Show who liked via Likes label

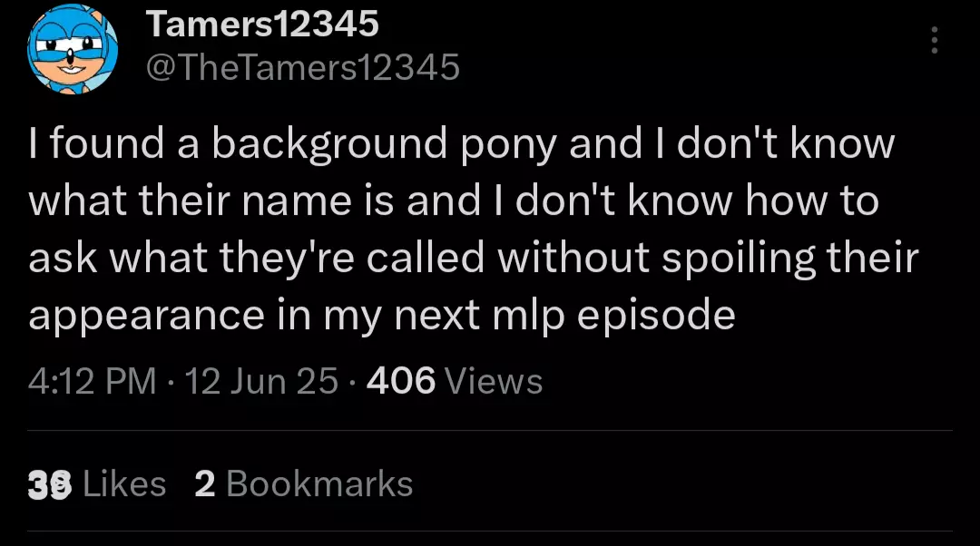click(x=124, y=484)
